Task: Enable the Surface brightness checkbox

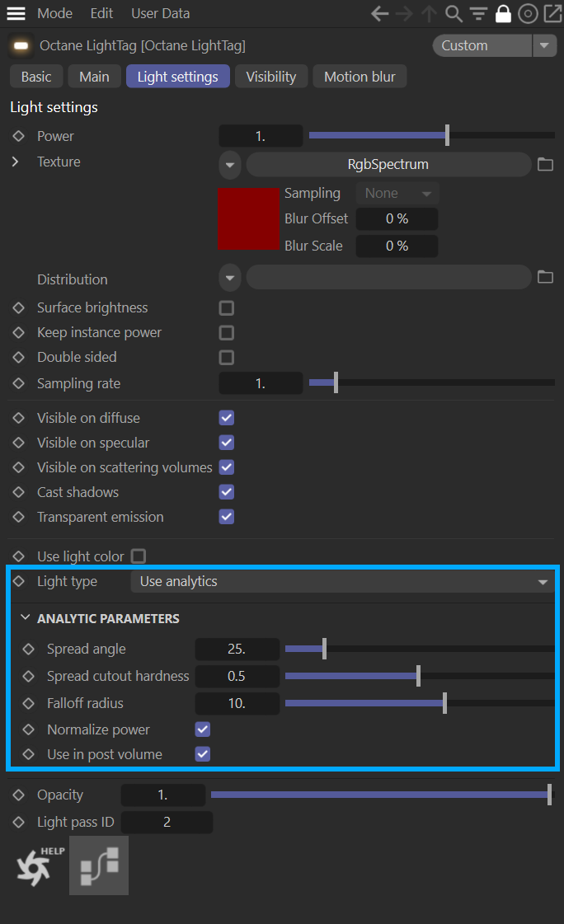Action: [227, 308]
